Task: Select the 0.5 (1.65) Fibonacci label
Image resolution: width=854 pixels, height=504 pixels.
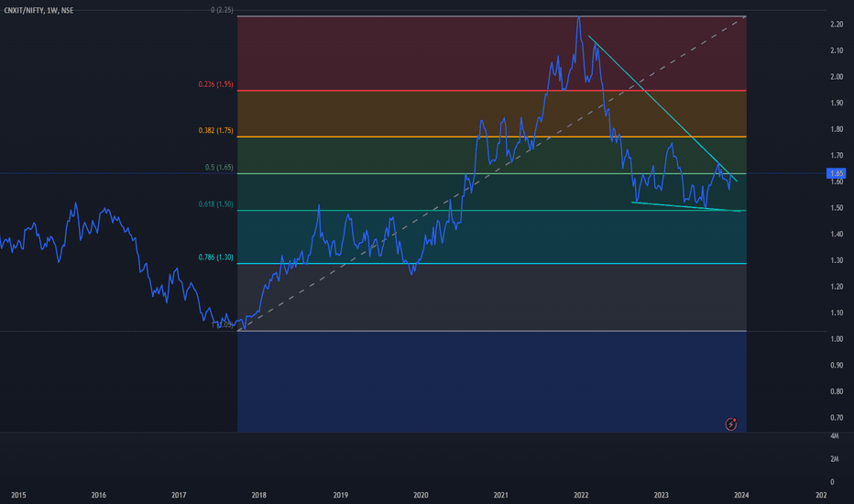Action: click(x=219, y=168)
